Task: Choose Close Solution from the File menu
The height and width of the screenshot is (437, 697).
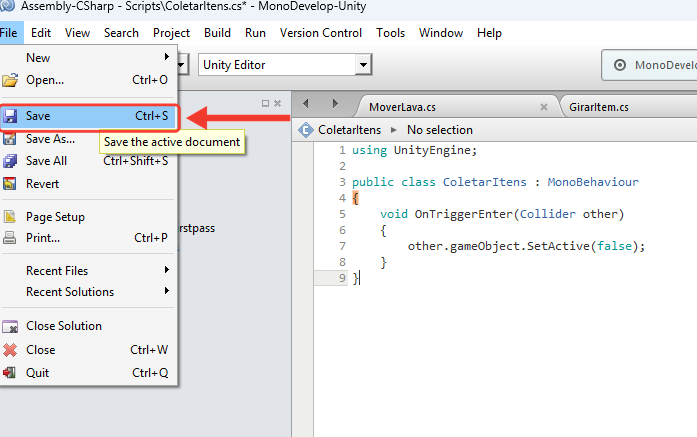Action: tap(88, 326)
